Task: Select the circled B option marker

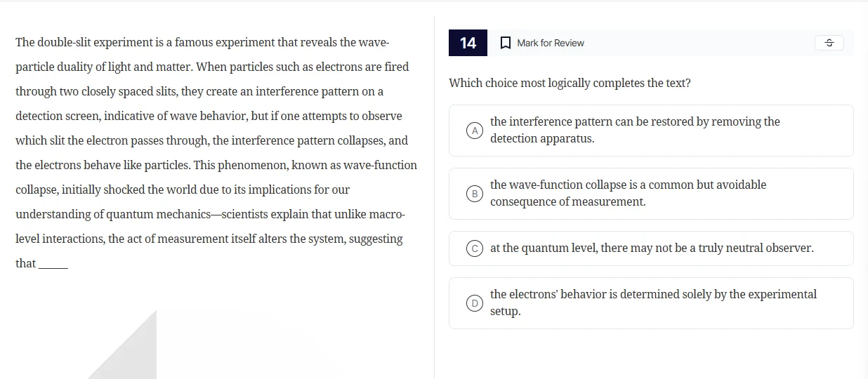Action: pyautogui.click(x=475, y=194)
